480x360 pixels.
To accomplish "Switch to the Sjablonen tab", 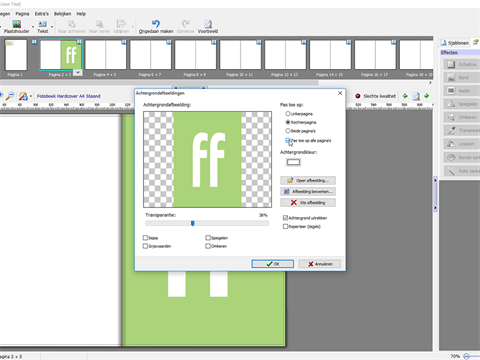I will click(455, 43).
